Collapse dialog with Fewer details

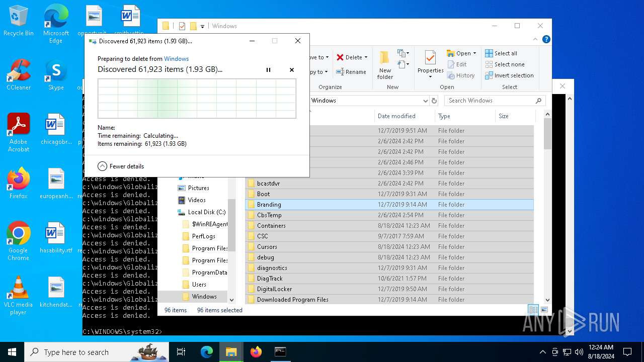[121, 166]
